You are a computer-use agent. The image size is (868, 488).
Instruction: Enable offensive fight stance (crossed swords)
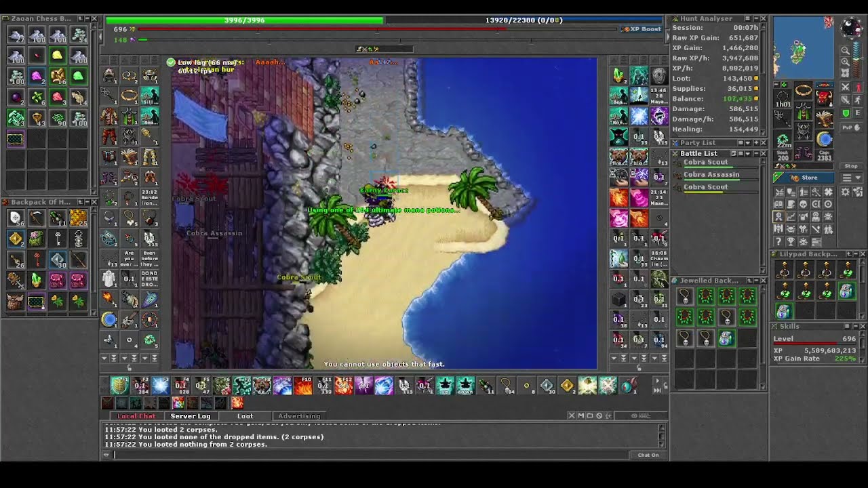[845, 87]
